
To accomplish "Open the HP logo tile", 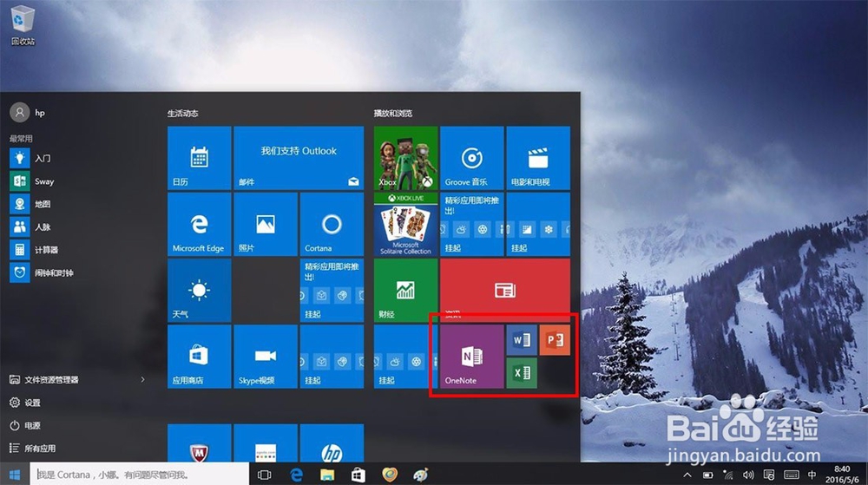I will pos(332,443).
